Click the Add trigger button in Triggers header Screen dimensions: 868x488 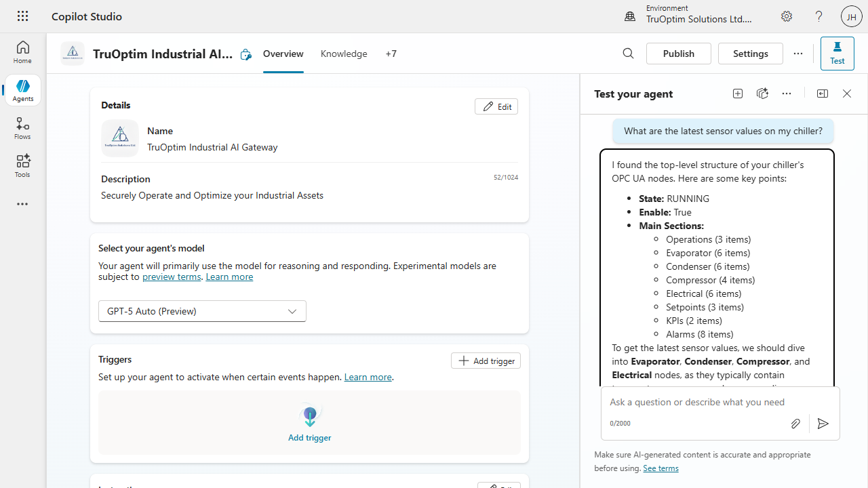click(486, 361)
